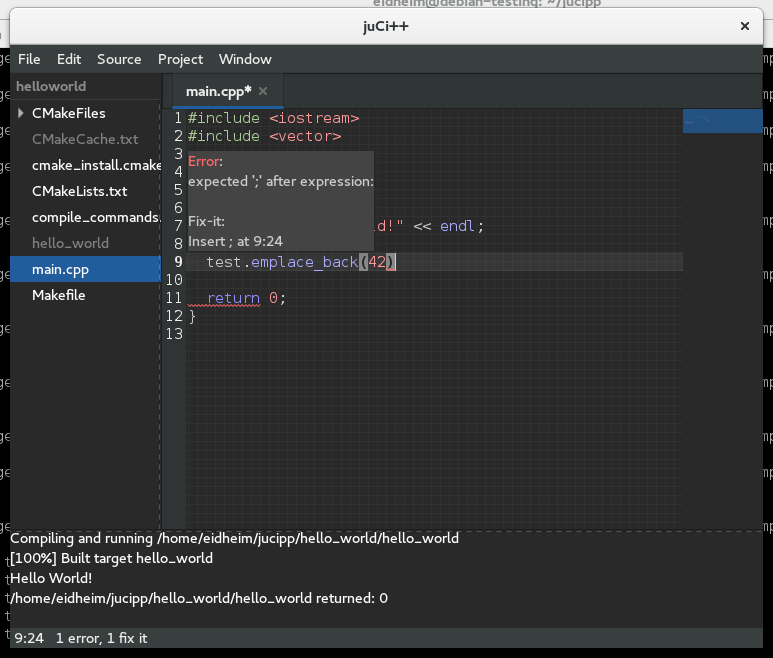Place cursor on the return 0 line
This screenshot has height=658, width=773.
[246, 298]
